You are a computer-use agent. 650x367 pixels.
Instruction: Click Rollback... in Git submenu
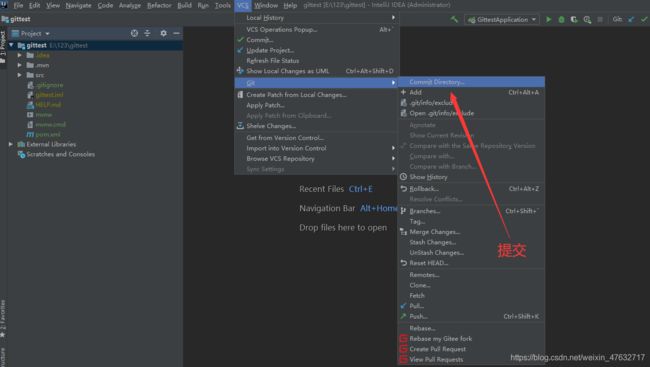[471, 189]
